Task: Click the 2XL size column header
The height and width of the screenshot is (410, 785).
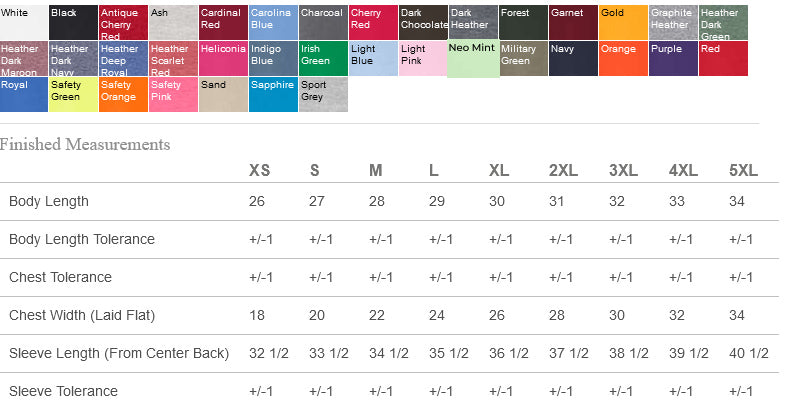Action: [x=563, y=170]
